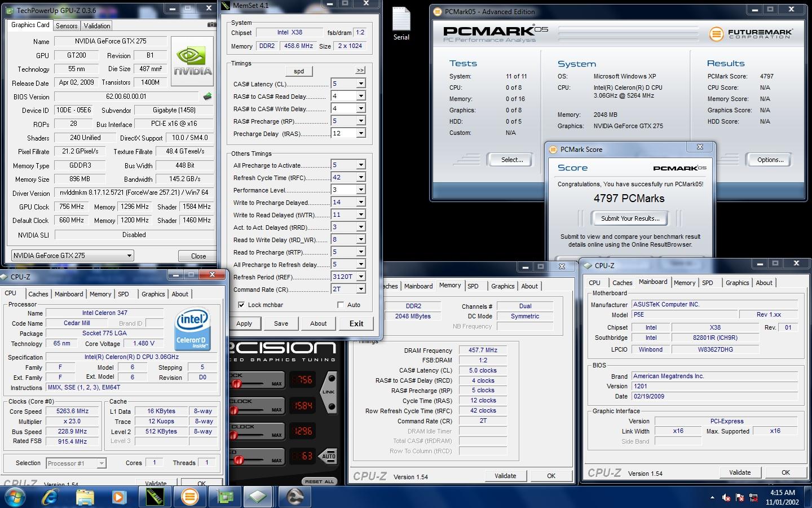This screenshot has height=508, width=812.
Task: Click the fan speed slider knob showing 63
Action: click(x=239, y=460)
